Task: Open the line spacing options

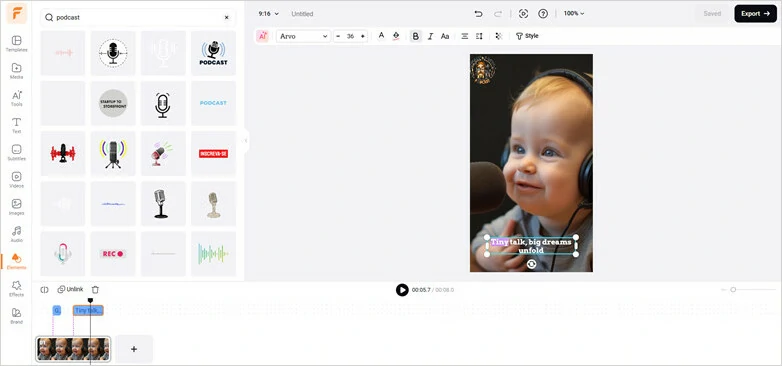Action: click(x=479, y=36)
